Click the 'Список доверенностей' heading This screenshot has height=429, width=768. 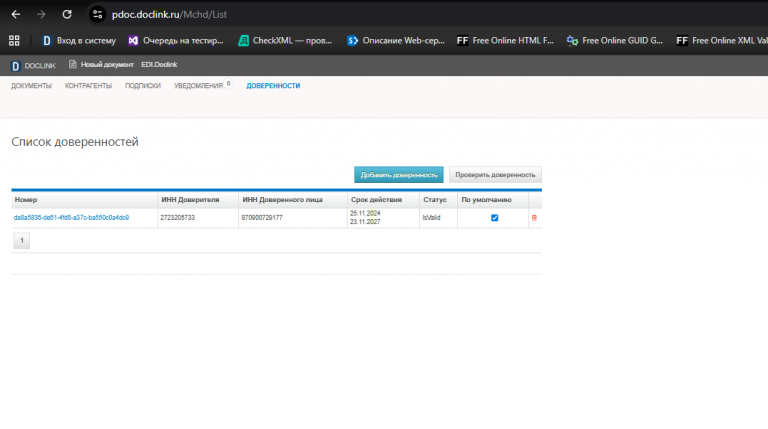pos(75,142)
